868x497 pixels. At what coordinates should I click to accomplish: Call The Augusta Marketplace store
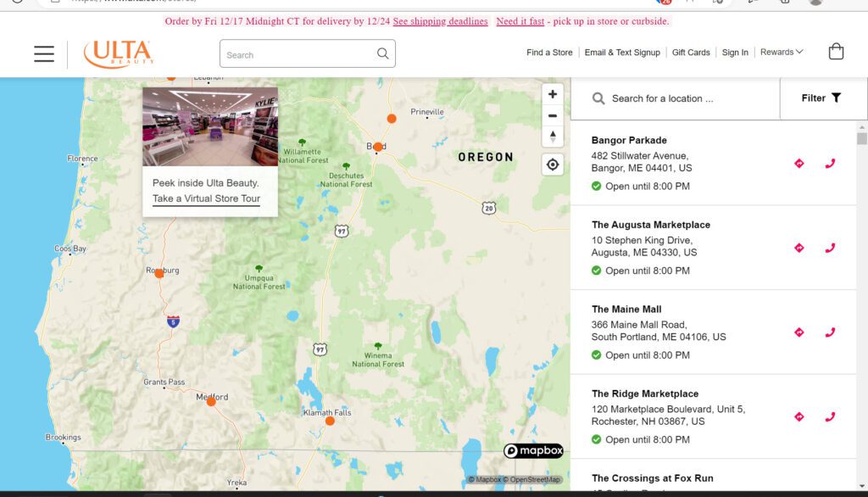pos(830,248)
